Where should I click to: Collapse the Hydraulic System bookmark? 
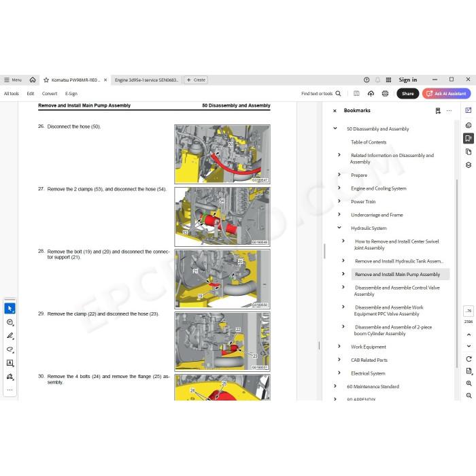coord(339,227)
